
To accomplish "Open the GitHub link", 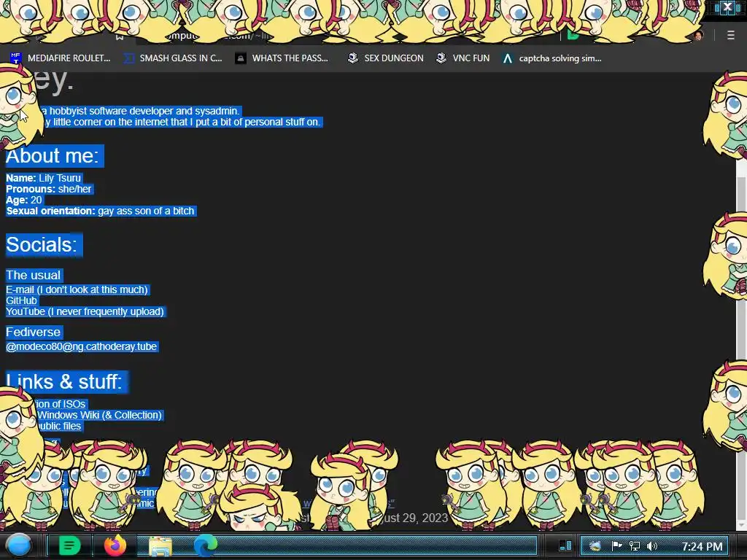I will tap(21, 300).
